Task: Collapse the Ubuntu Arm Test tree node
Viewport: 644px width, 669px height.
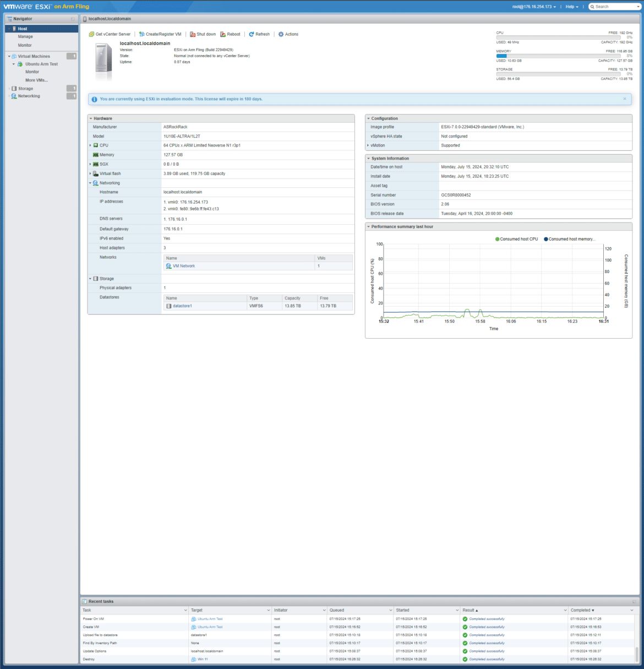Action: (x=14, y=64)
